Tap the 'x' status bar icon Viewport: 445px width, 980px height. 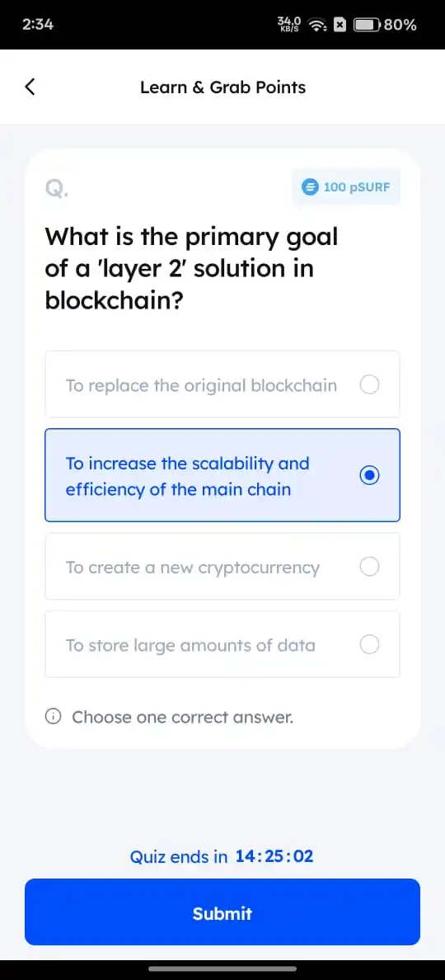pyautogui.click(x=340, y=25)
